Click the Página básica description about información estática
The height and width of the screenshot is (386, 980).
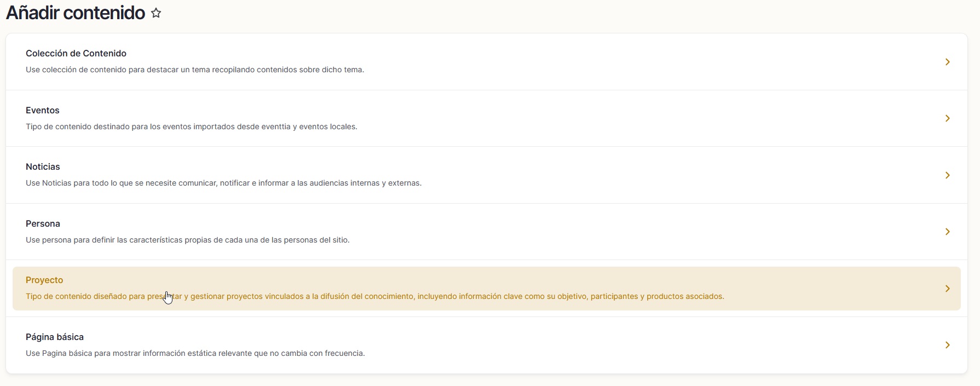pyautogui.click(x=195, y=353)
